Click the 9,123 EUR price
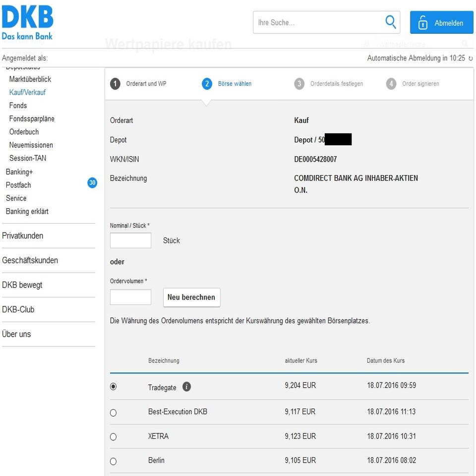This screenshot has height=476, width=476. point(300,436)
